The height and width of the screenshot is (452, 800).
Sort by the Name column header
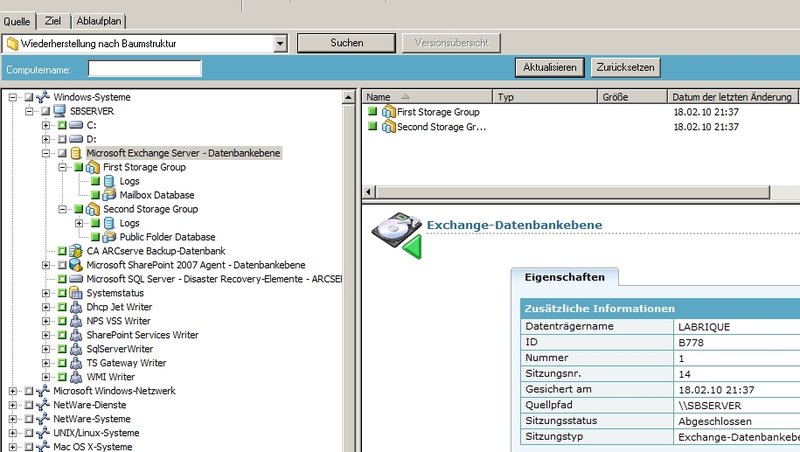coord(428,96)
